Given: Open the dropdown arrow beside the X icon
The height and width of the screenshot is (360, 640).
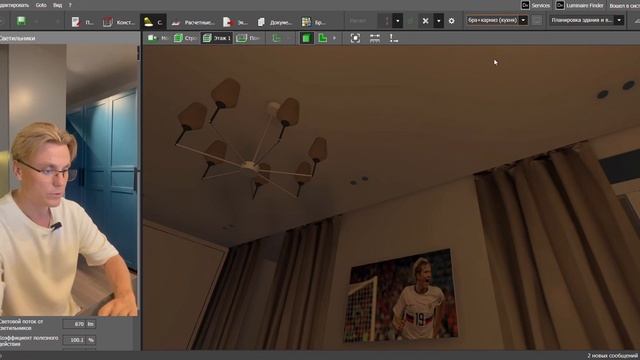Looking at the screenshot, I should click(438, 21).
